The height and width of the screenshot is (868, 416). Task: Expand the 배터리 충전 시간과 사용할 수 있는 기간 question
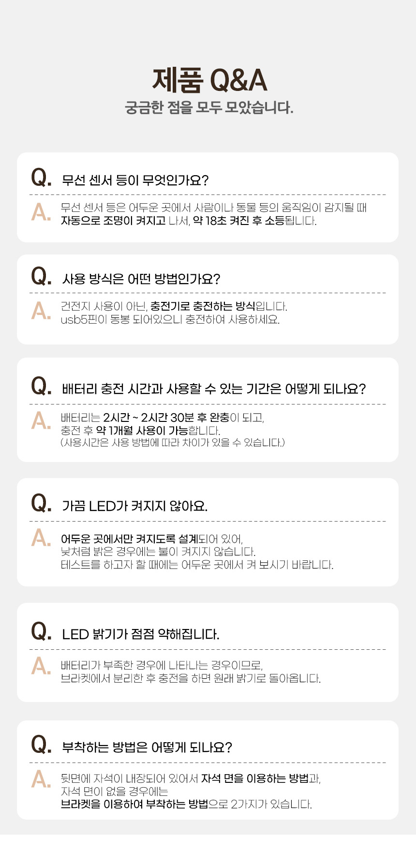pos(214,389)
